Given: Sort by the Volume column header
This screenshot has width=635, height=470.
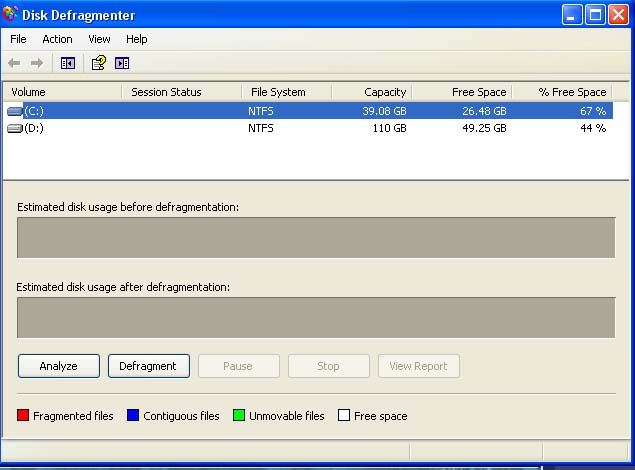Looking at the screenshot, I should click(62, 92).
